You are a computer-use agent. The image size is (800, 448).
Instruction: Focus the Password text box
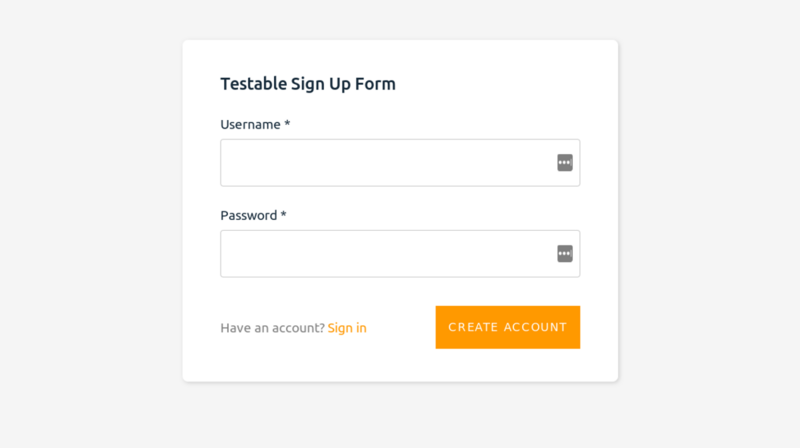(x=385, y=254)
